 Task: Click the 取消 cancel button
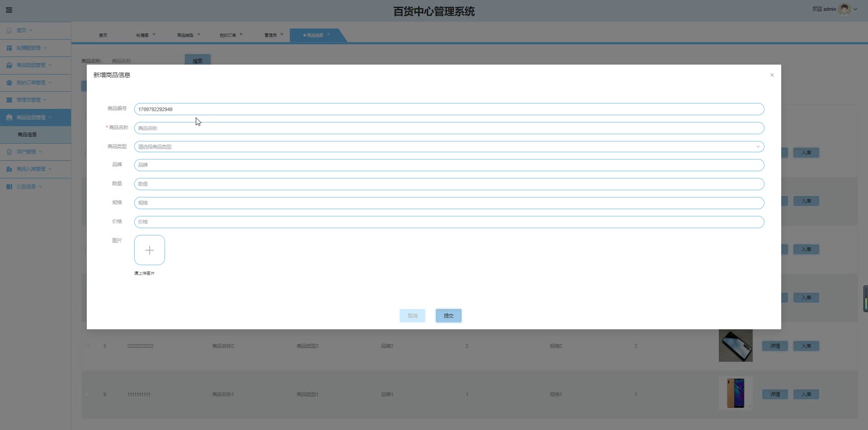click(412, 316)
